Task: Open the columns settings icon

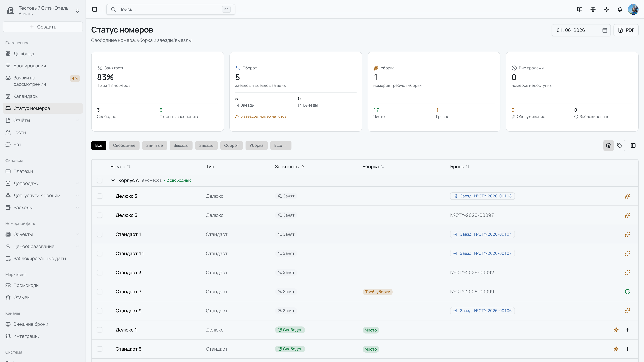Action: point(633,145)
